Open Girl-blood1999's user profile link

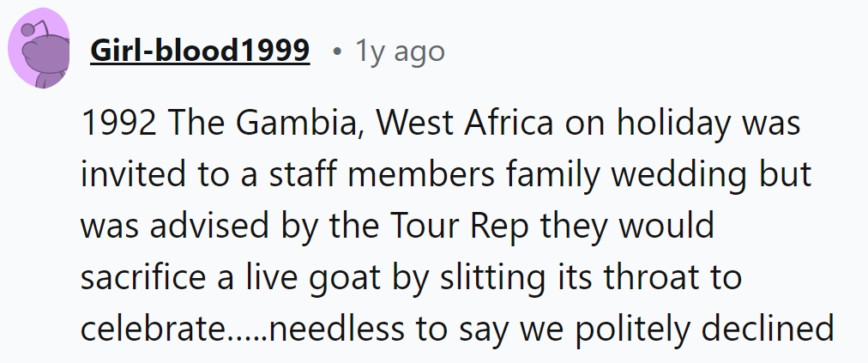point(200,52)
